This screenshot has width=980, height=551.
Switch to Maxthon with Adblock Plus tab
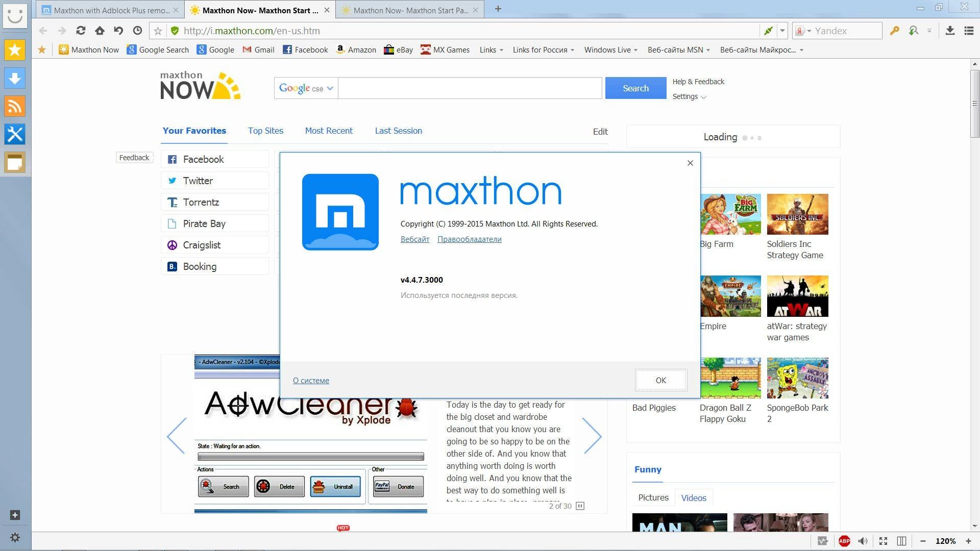(110, 10)
